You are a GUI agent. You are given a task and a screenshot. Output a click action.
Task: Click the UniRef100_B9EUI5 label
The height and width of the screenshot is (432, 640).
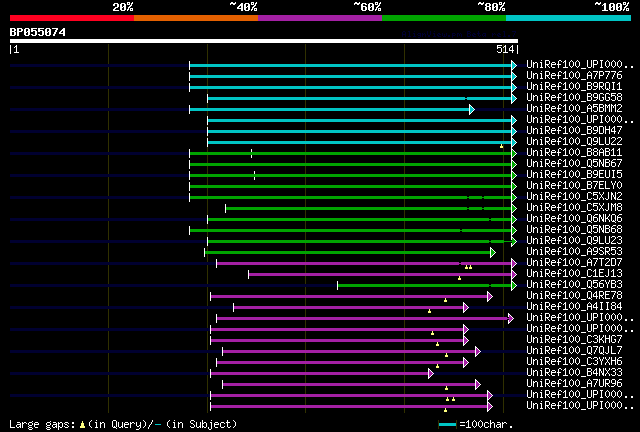coord(574,175)
